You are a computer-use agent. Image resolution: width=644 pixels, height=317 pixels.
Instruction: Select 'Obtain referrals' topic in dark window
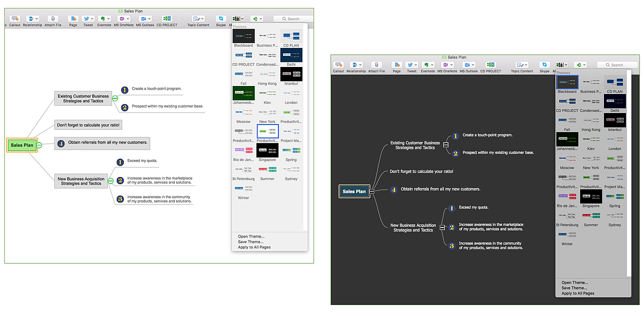(441, 189)
